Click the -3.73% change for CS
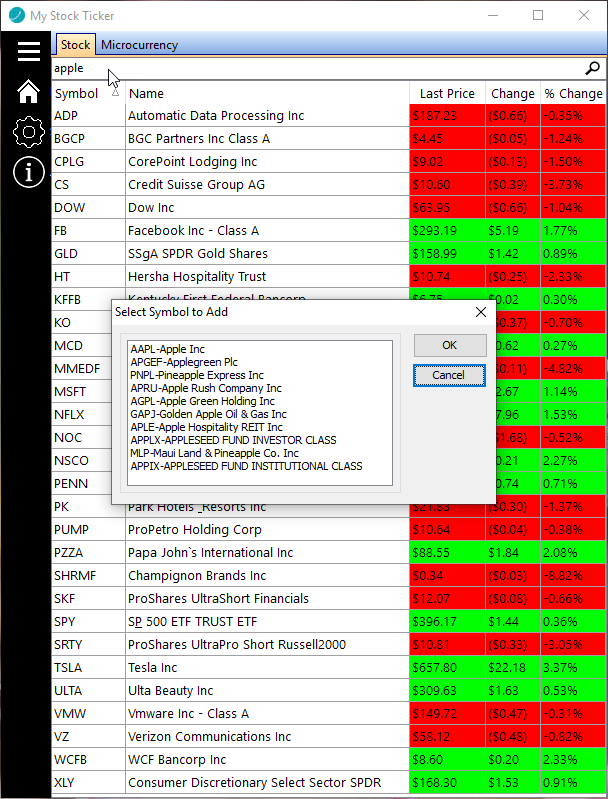The image size is (608, 799). [573, 184]
